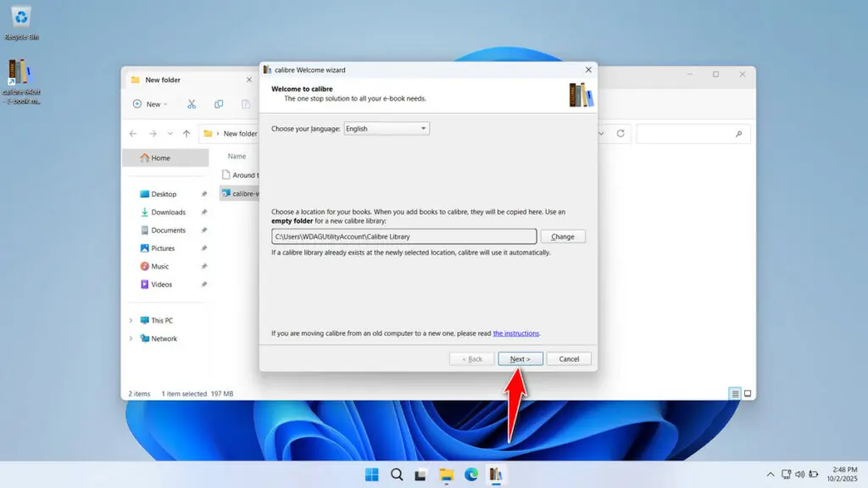The image size is (868, 488).
Task: Open the language dropdown set to English
Action: (387, 129)
